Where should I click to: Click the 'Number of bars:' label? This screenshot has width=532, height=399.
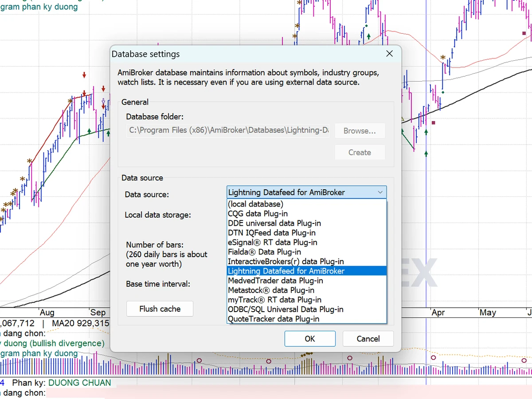coord(155,245)
